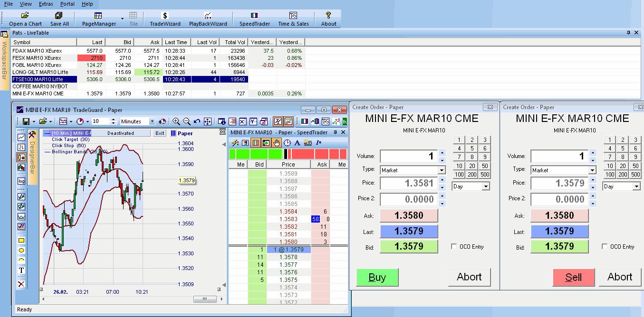Viewport: 644px width, 317px height.
Task: Expand the order Type dropdown set to Market
Action: coord(442,170)
